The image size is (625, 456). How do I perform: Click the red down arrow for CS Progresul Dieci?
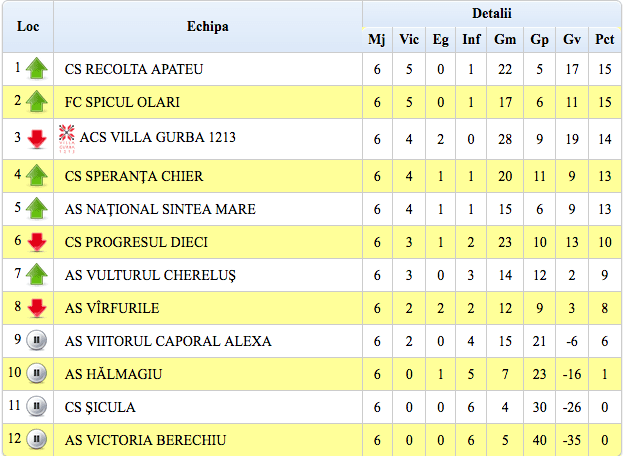click(37, 242)
